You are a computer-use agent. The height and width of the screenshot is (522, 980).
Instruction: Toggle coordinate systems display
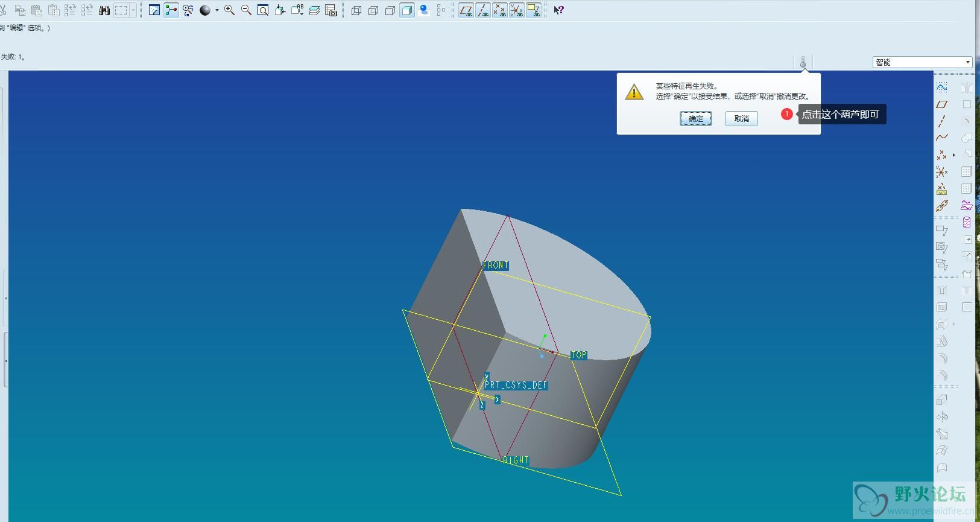[x=516, y=10]
